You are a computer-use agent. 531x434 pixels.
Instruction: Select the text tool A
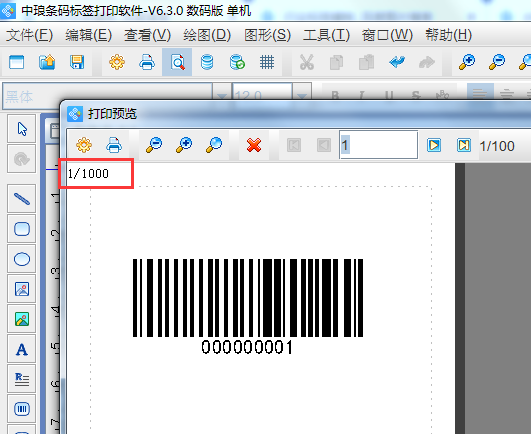(22, 349)
